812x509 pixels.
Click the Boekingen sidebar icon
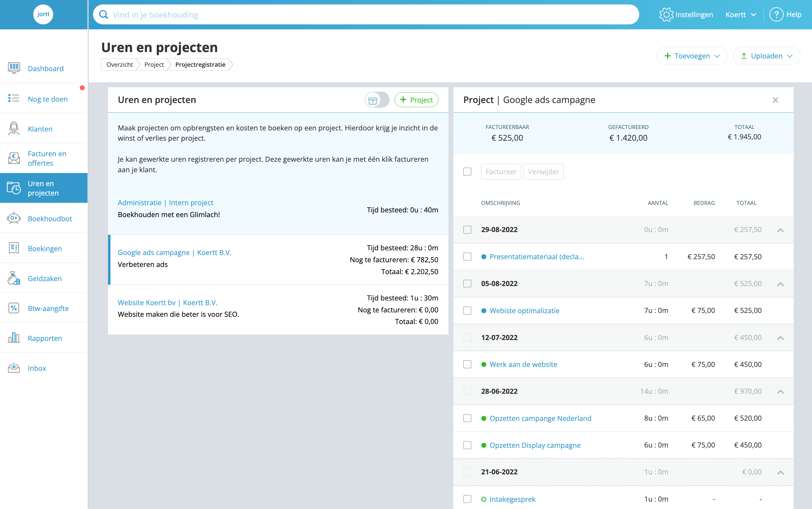click(x=14, y=249)
